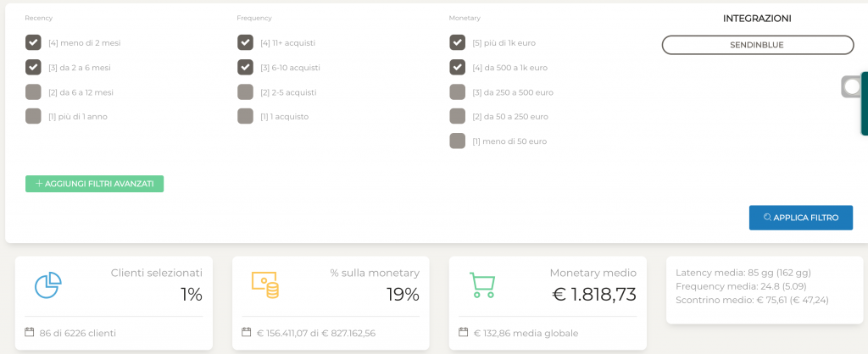Click calendar icon beside € 132,86 media globale
The image size is (868, 354).
(x=464, y=333)
